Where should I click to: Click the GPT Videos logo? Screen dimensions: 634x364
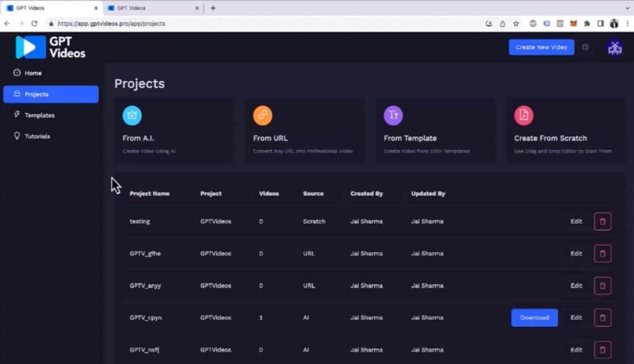tap(50, 47)
